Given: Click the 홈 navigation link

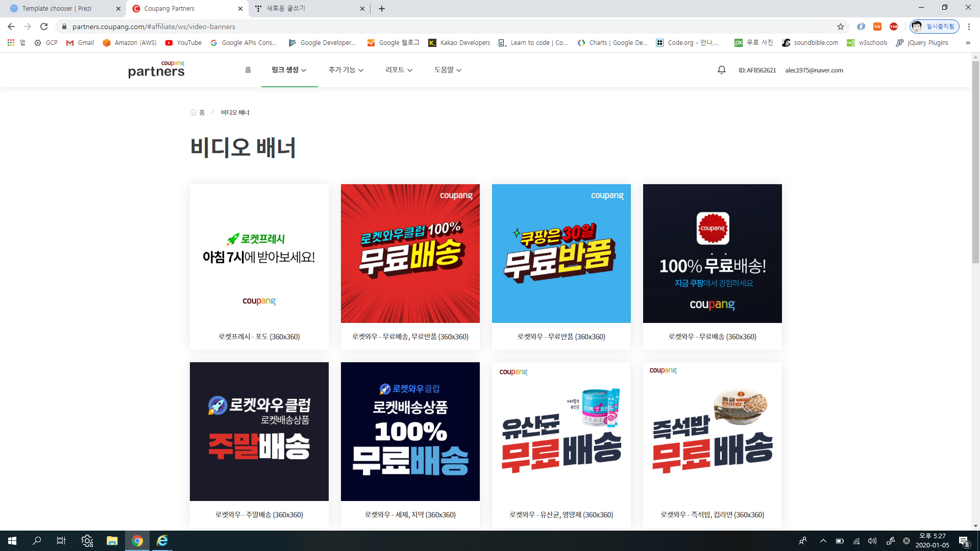Looking at the screenshot, I should 248,70.
